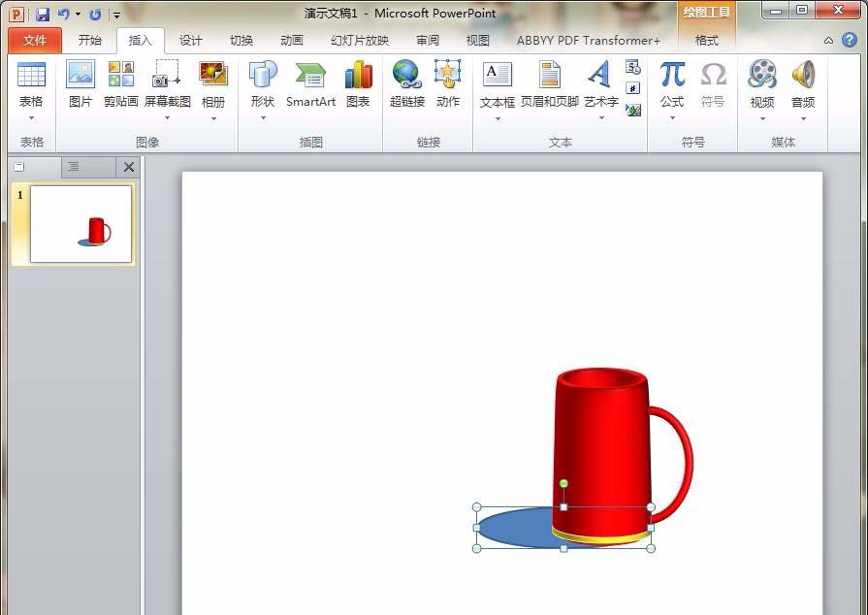Insert a picture using 图片 icon

(80, 75)
